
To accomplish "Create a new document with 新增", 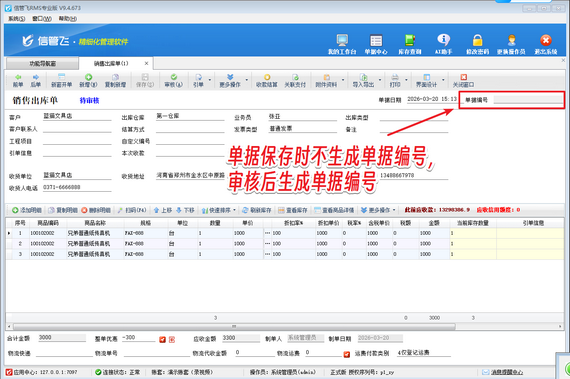I will point(88,81).
